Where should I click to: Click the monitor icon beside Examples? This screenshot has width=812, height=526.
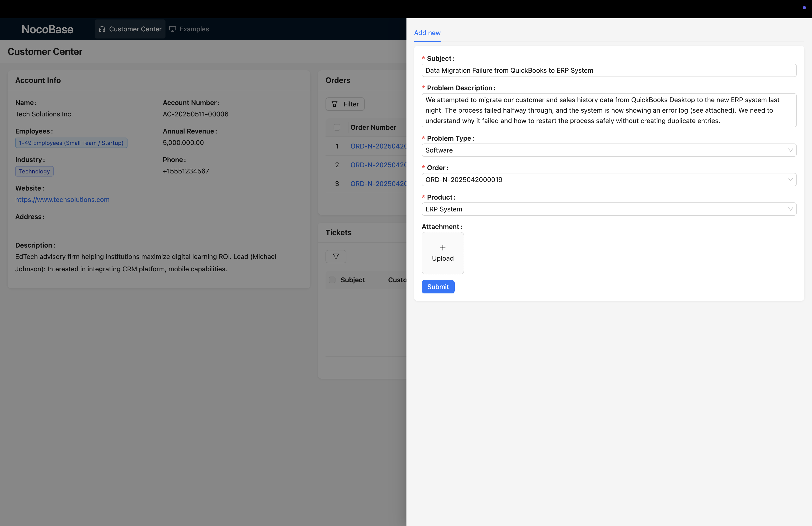click(173, 29)
